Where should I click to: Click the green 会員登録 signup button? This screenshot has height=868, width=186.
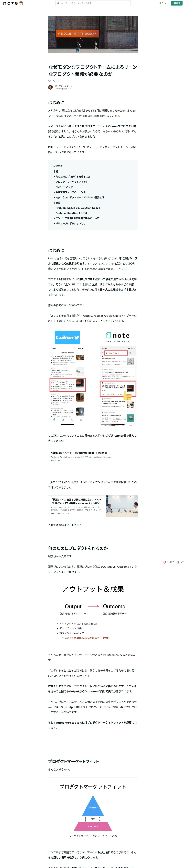click(177, 3)
